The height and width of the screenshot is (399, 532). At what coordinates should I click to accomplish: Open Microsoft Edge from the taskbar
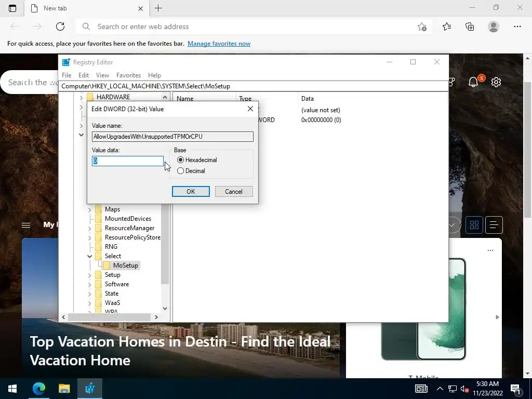(x=38, y=389)
